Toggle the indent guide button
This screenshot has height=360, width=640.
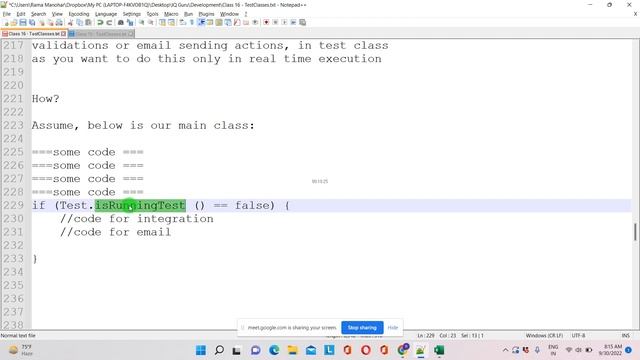click(x=201, y=22)
